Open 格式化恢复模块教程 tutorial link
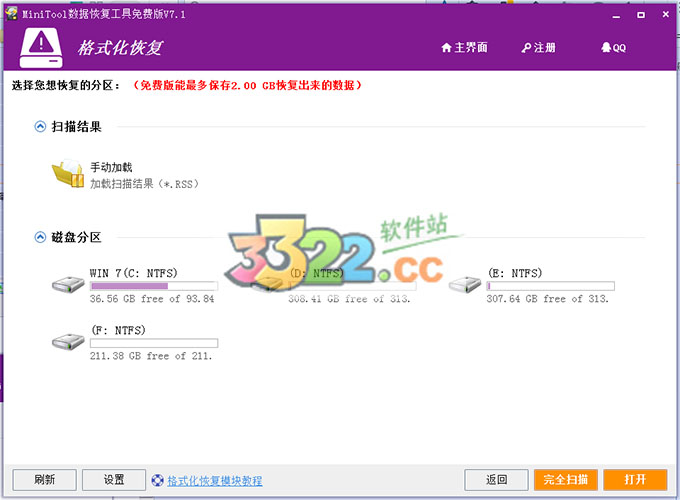 pyautogui.click(x=215, y=480)
